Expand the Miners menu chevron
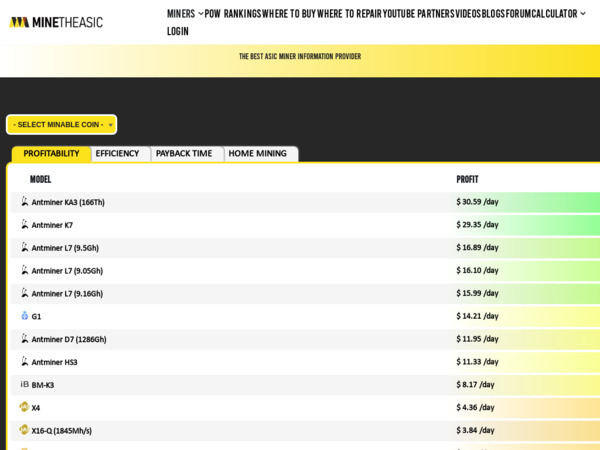Screen dimensions: 600x450 (201, 14)
